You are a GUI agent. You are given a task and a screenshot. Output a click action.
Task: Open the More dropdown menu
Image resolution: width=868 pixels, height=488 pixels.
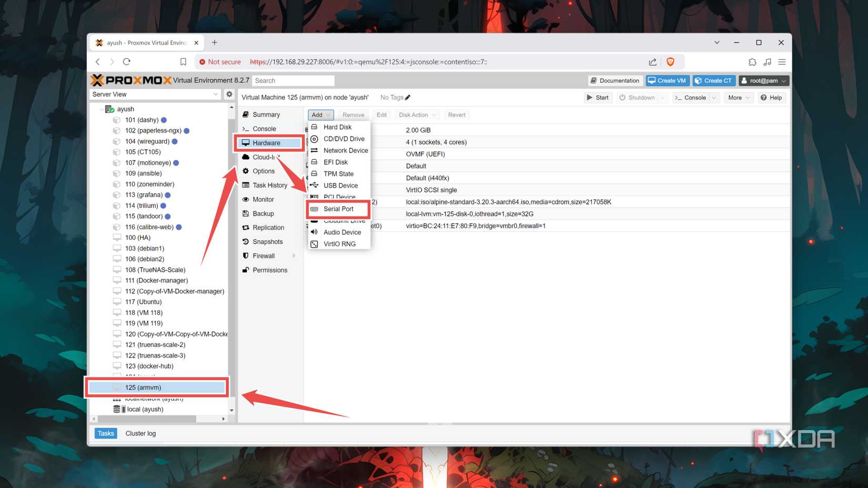point(739,97)
